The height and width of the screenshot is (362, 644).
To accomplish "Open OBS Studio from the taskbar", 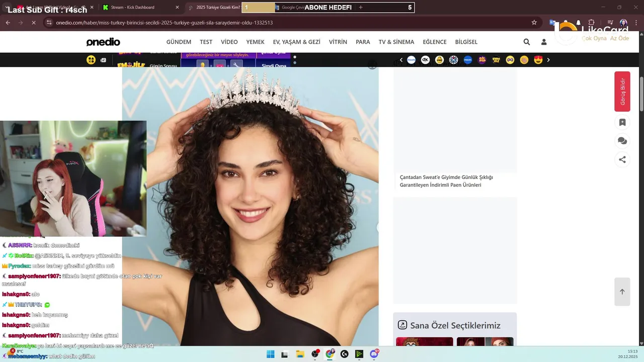I will point(315,354).
